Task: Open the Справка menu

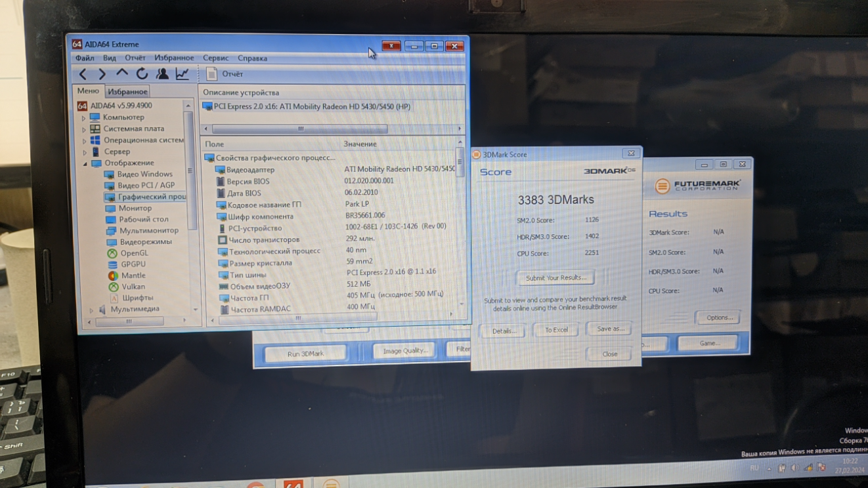Action: tap(252, 58)
